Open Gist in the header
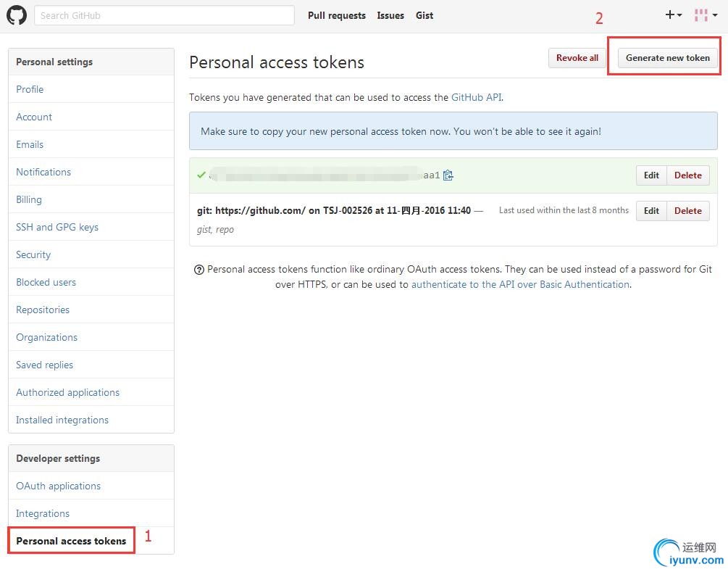728x572 pixels. [x=424, y=15]
